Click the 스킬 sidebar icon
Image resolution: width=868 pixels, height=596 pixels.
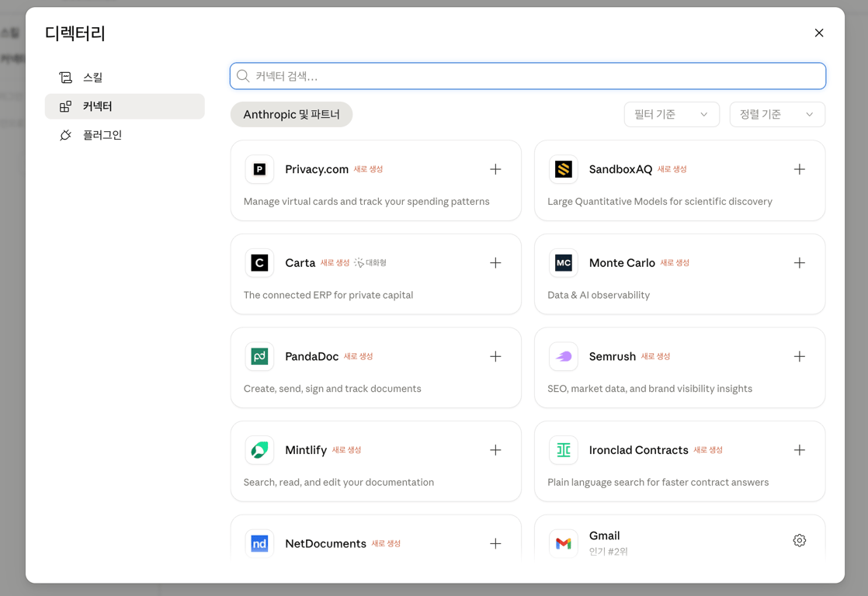[65, 78]
